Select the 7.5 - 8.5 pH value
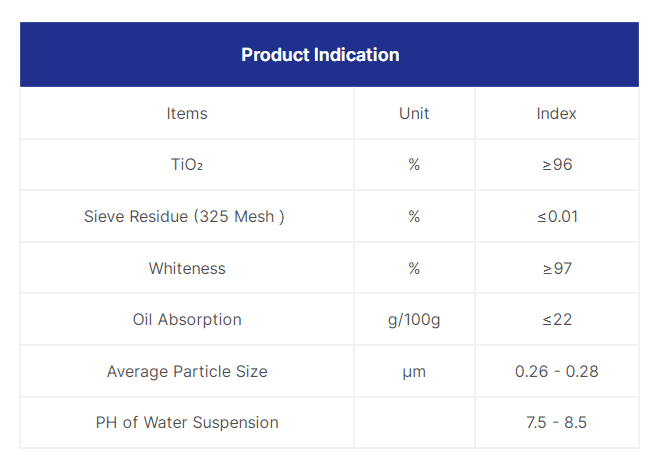The width and height of the screenshot is (663, 475). pyautogui.click(x=556, y=422)
